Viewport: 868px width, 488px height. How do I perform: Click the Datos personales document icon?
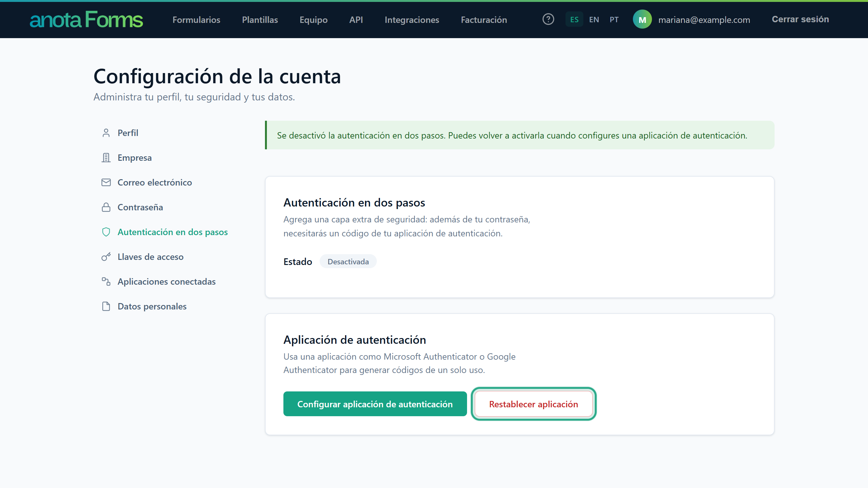point(106,306)
